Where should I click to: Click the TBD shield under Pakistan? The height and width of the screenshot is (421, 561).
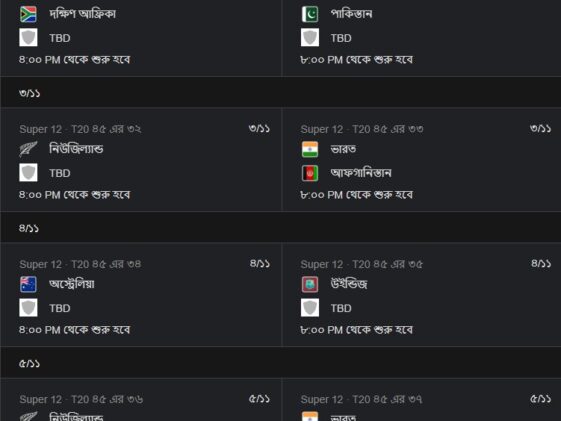tap(310, 38)
